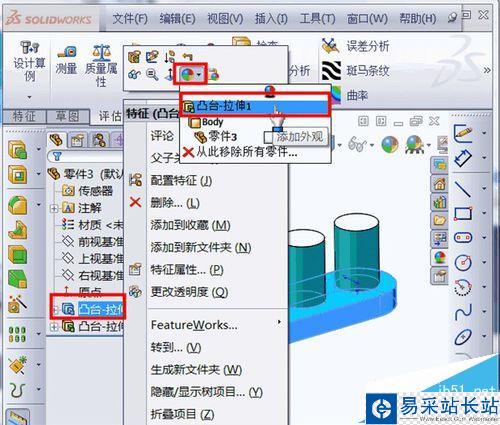Image resolution: width=500 pixels, height=425 pixels.
Task: Open the FeatureWorks submenu
Action: [217, 324]
